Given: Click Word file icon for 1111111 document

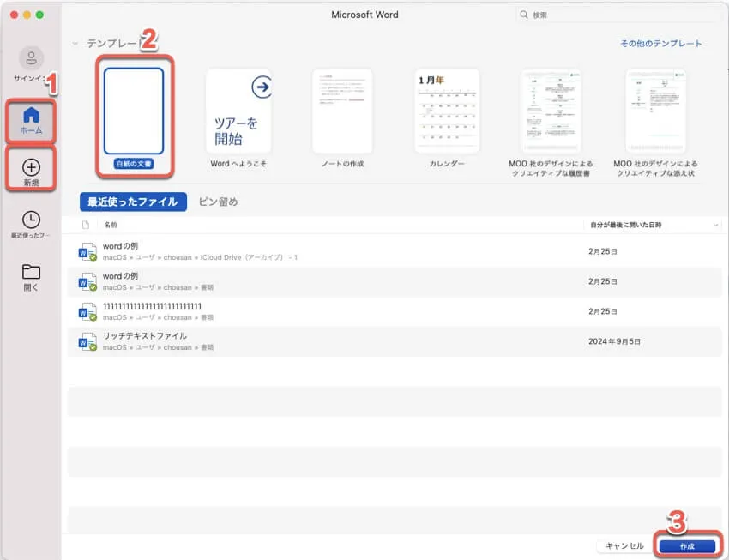Looking at the screenshot, I should [x=87, y=311].
